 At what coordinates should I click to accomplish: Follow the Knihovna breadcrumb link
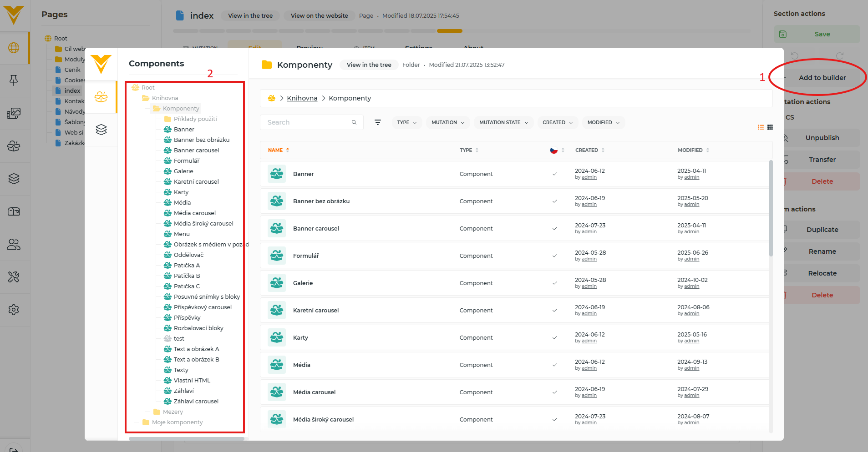pyautogui.click(x=302, y=98)
